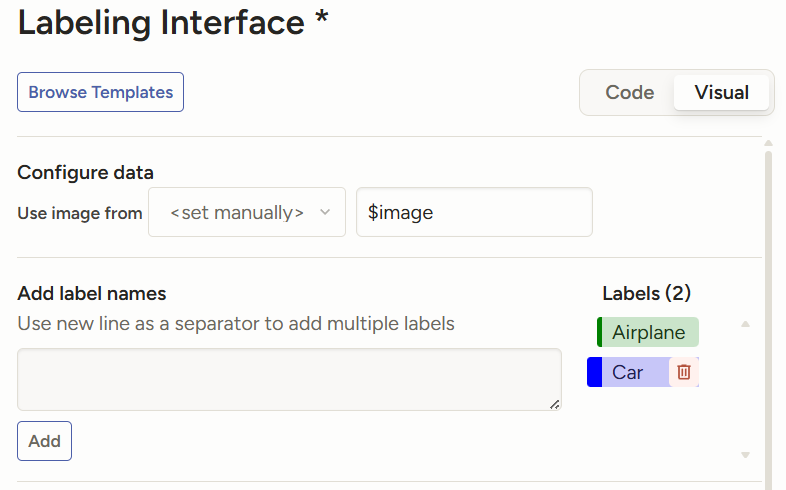The height and width of the screenshot is (490, 786).
Task: Select the Car label
Action: [628, 372]
